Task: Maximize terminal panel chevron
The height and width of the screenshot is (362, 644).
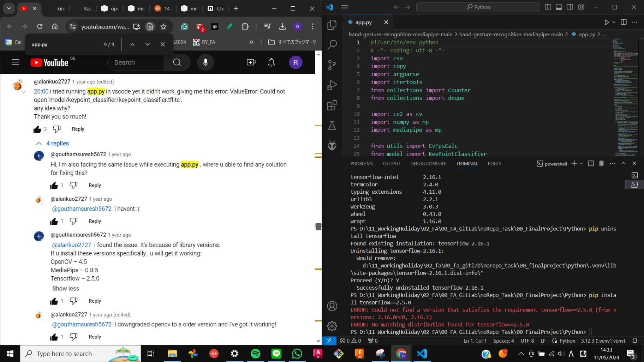Action: click(x=624, y=163)
